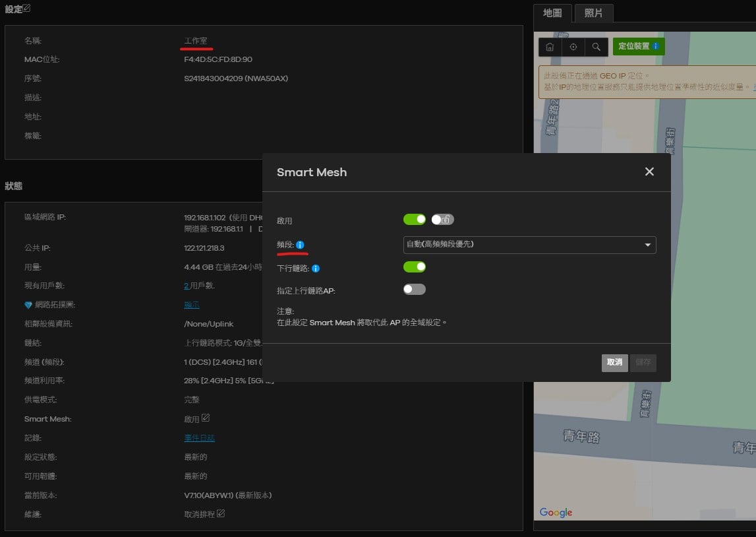Click the map crosshair locate icon
Image resolution: width=756 pixels, height=537 pixels.
coord(573,47)
